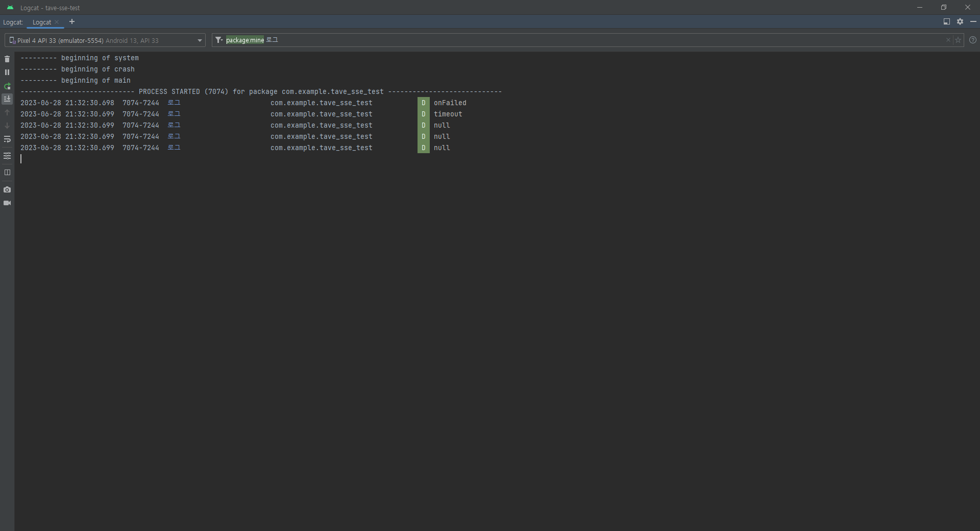Open filter options via the funnel icon
Screen dimensions: 980x531
tap(218, 40)
